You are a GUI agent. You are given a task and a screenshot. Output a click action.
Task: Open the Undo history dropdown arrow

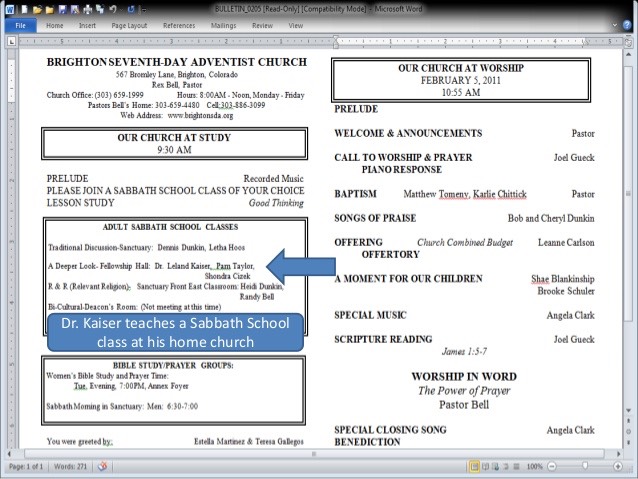[121, 9]
